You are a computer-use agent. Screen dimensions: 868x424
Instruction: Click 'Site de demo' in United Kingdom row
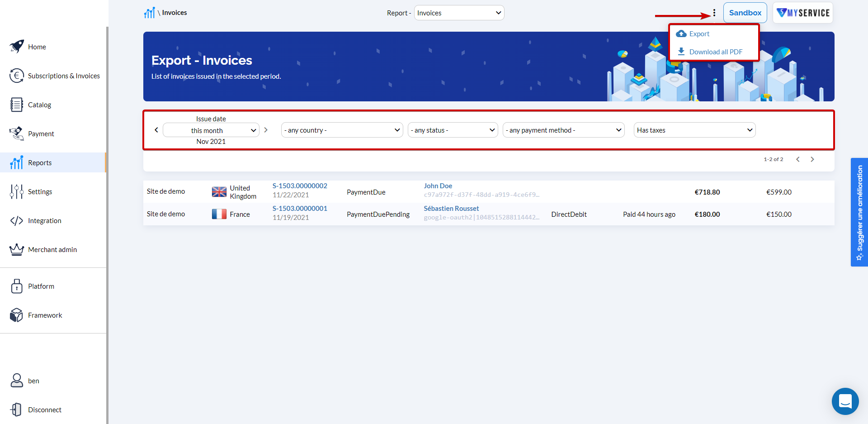166,191
